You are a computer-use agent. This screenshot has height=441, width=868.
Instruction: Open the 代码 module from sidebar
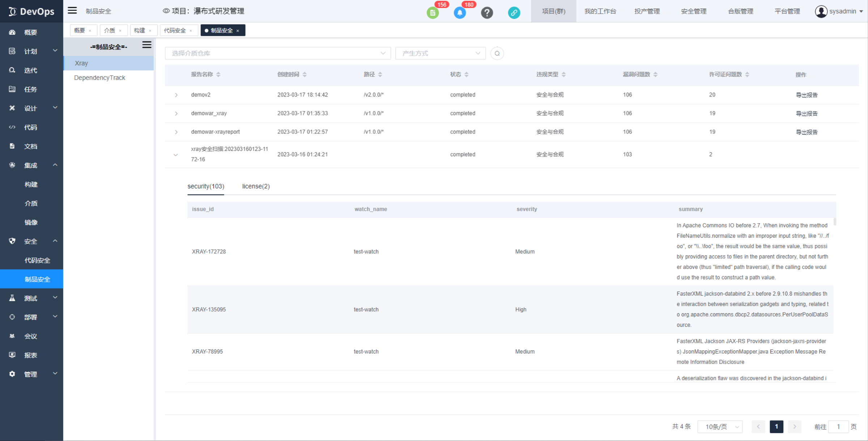coord(30,127)
